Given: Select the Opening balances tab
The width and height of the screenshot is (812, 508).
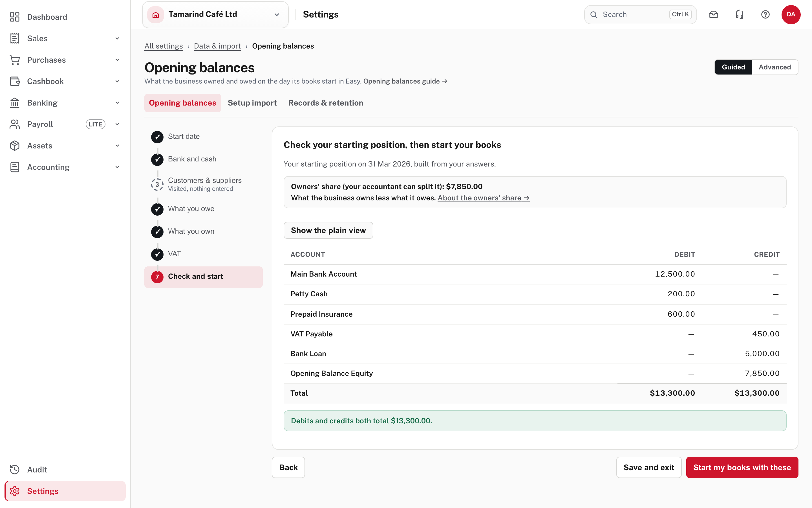Looking at the screenshot, I should [182, 103].
